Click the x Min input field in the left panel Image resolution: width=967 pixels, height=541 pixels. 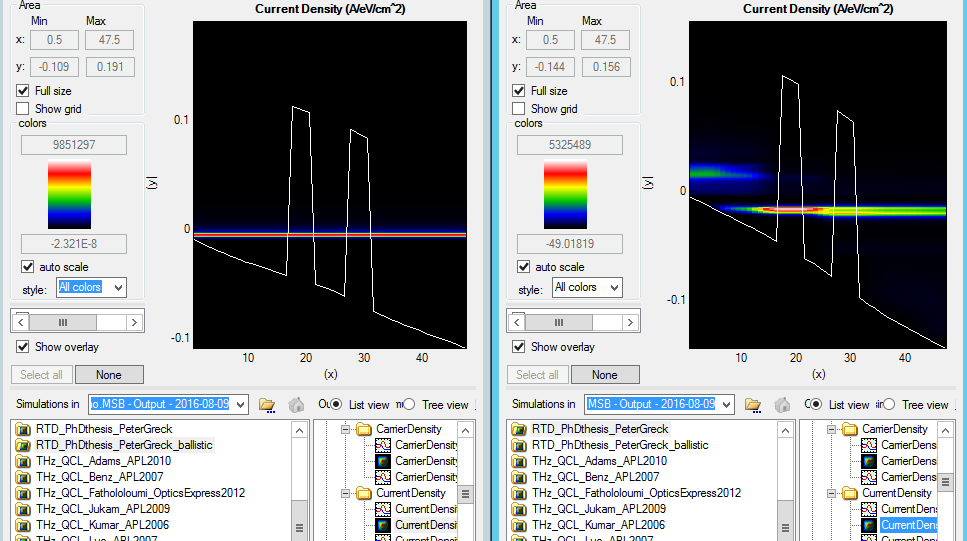(x=55, y=39)
